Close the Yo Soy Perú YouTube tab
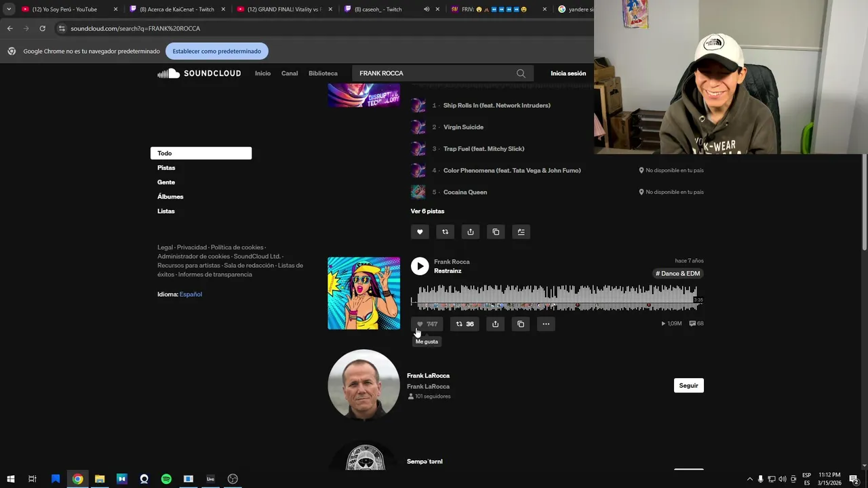Image resolution: width=868 pixels, height=488 pixels. point(115,9)
